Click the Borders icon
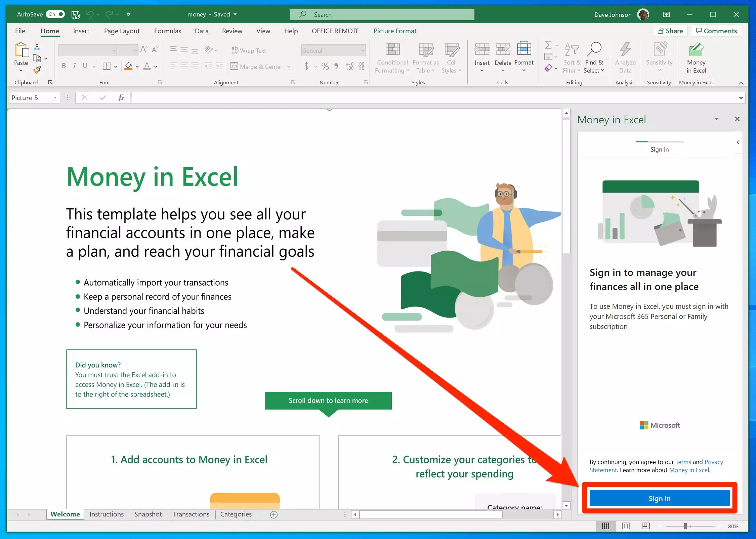 [107, 66]
